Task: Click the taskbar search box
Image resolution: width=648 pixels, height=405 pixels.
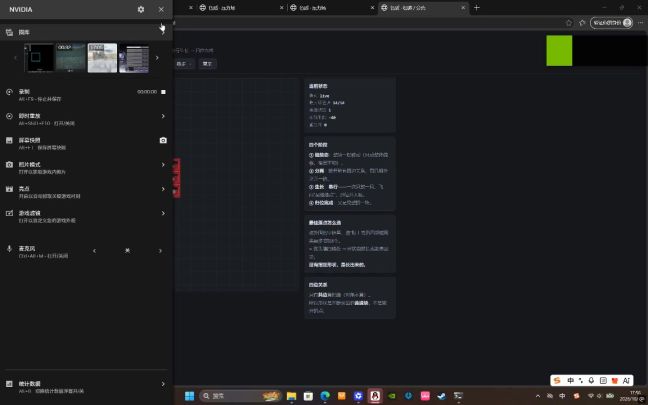Action: tap(241, 396)
